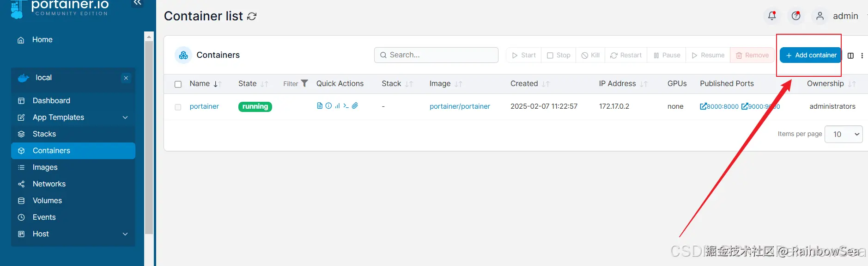Click the IP address 172.17.0.2
The image size is (868, 266).
[x=614, y=106]
